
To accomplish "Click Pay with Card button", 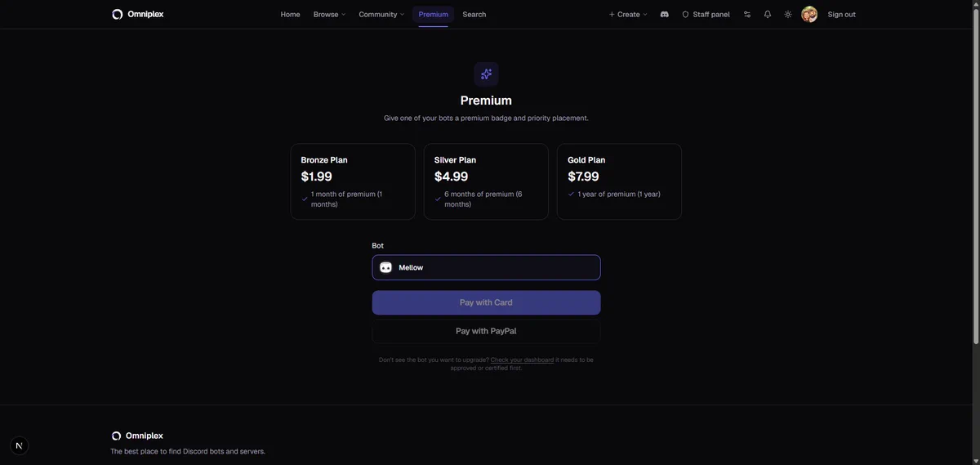I will click(x=486, y=302).
